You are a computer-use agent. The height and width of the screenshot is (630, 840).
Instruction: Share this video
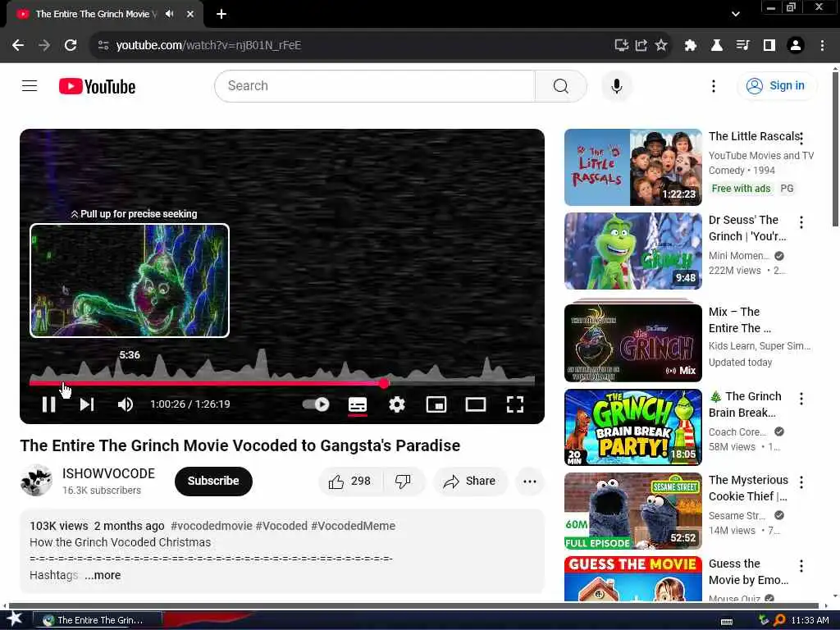[470, 481]
